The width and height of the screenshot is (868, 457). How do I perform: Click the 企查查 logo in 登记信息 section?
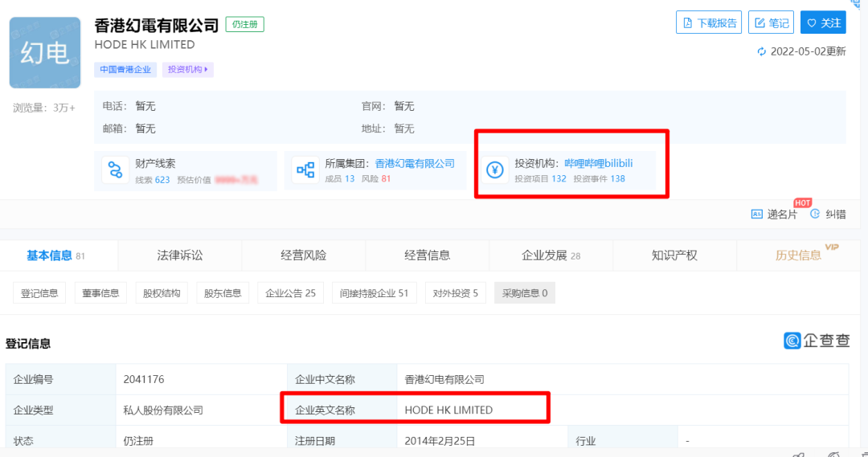coord(817,341)
